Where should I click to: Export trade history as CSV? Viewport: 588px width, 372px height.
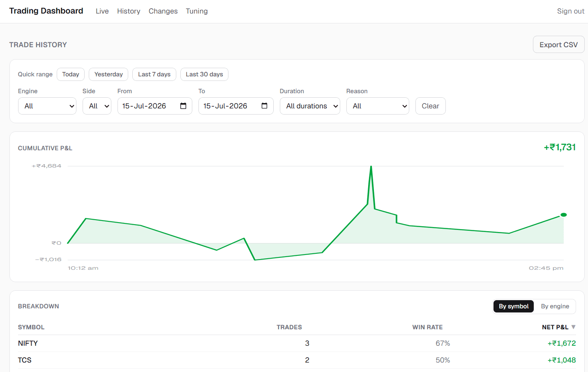point(558,44)
